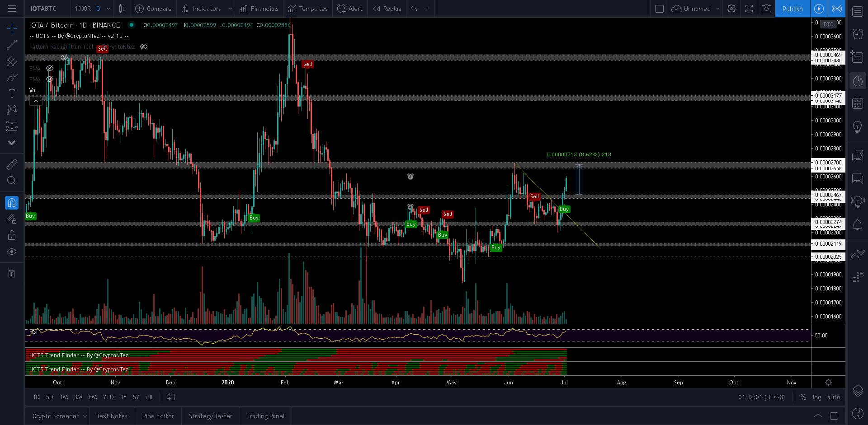
Task: Open the Economic Calendar sidebar panel
Action: click(858, 103)
